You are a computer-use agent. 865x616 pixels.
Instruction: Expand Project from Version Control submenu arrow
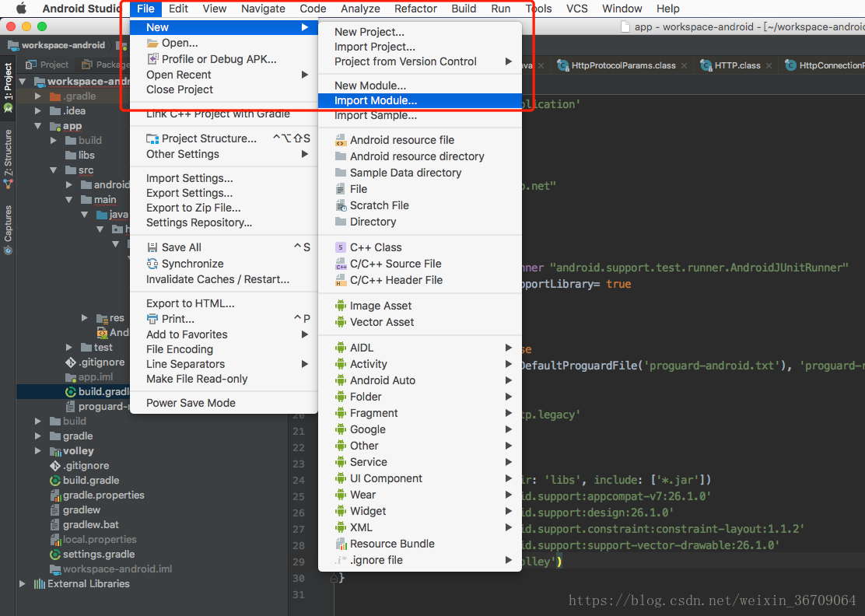[x=509, y=61]
